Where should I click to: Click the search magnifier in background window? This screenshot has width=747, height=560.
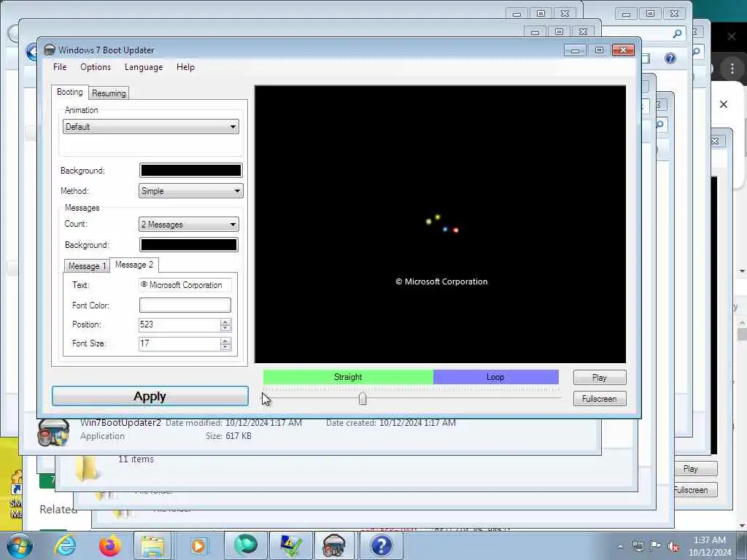tap(677, 34)
